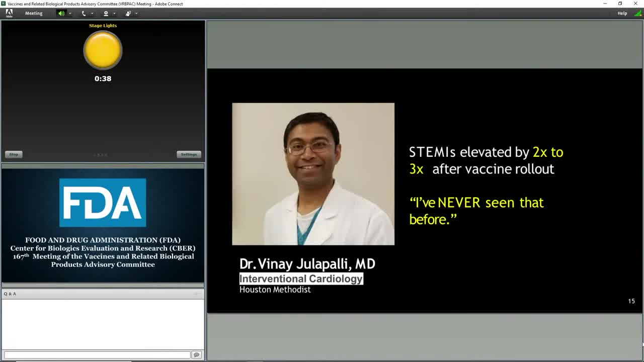The height and width of the screenshot is (362, 644).
Task: Click 'Dr. Vinay Julapalli, MD' heading
Action: [307, 264]
